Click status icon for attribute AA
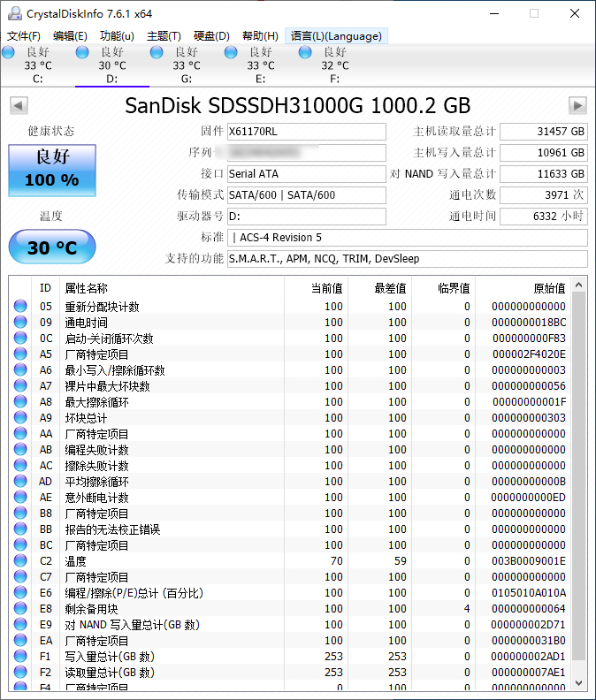596x700 pixels. 20,433
